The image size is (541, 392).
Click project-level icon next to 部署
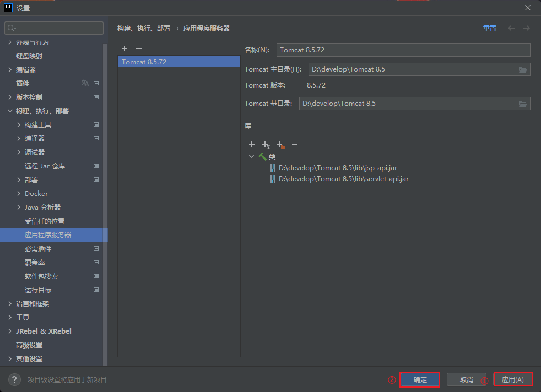click(96, 179)
